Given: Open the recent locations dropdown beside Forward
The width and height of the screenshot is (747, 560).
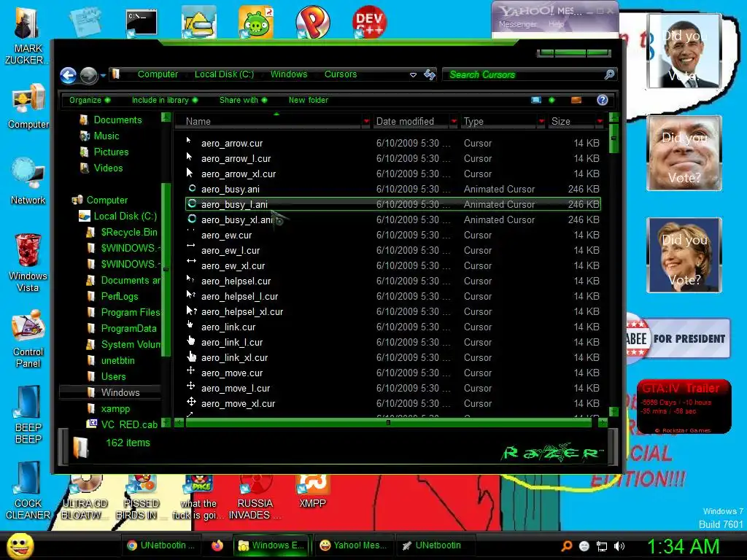Looking at the screenshot, I should (x=103, y=75).
